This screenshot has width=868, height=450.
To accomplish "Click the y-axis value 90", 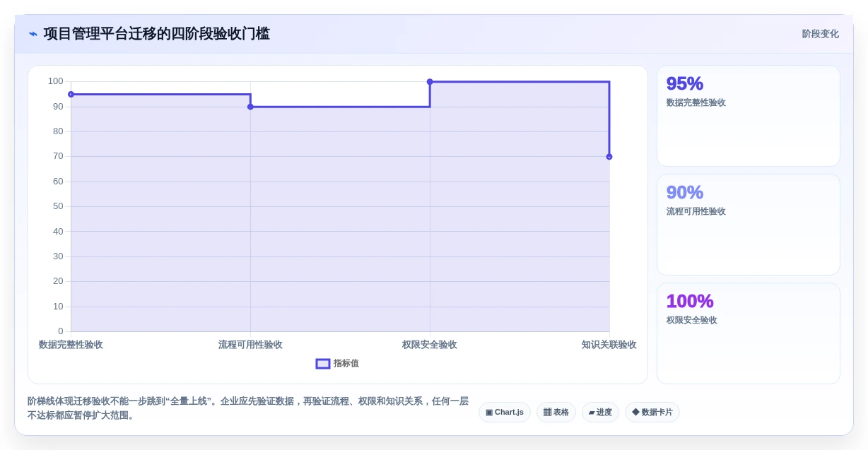I will tap(58, 107).
